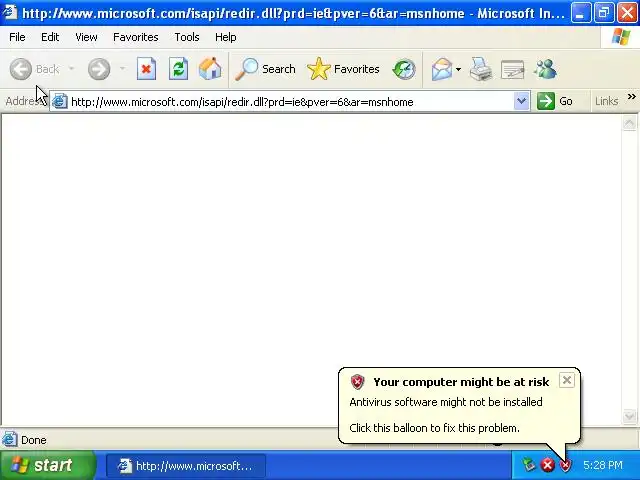Open the Help menu
Image resolution: width=640 pixels, height=480 pixels.
click(x=225, y=37)
